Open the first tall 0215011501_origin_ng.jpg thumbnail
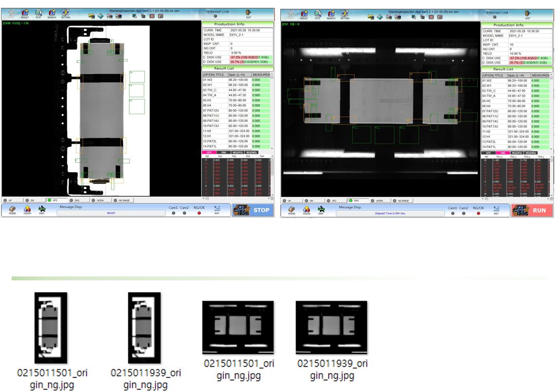The image size is (559, 392). click(x=51, y=328)
